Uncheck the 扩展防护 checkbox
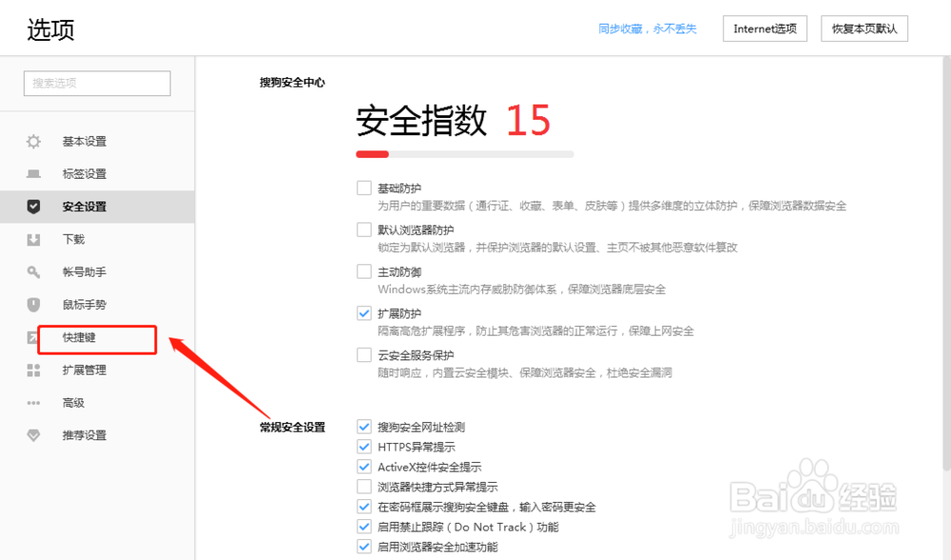 click(364, 314)
